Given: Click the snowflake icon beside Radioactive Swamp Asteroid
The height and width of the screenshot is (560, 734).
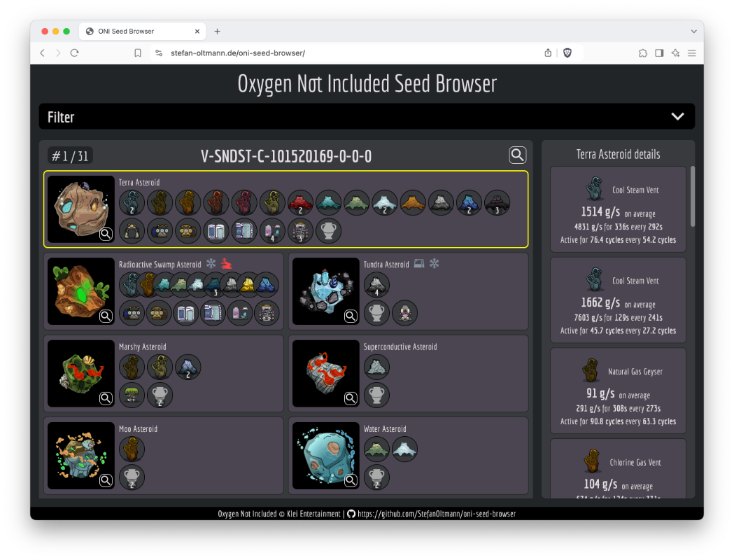Looking at the screenshot, I should point(211,263).
